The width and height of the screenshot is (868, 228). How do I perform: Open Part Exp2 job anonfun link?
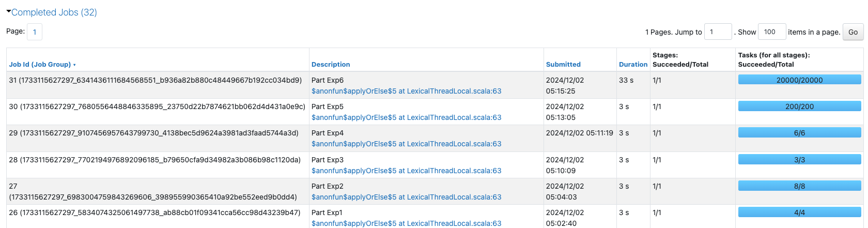point(406,197)
